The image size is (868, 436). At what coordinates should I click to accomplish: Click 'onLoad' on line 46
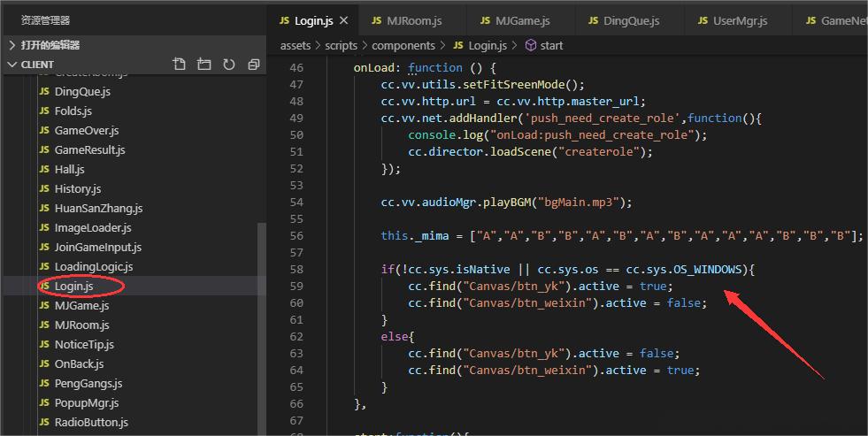tap(373, 67)
